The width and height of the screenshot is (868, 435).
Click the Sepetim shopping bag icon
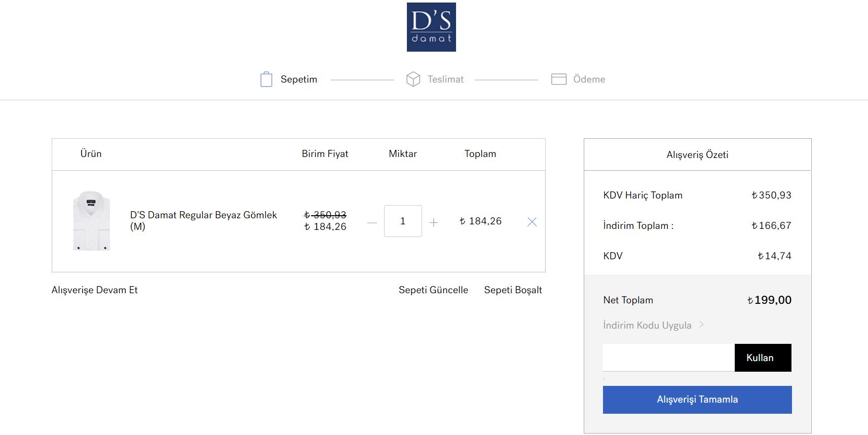(266, 79)
